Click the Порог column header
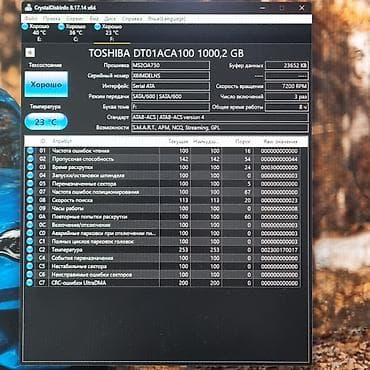Viewport: 370px width, 370px height. pos(237,141)
